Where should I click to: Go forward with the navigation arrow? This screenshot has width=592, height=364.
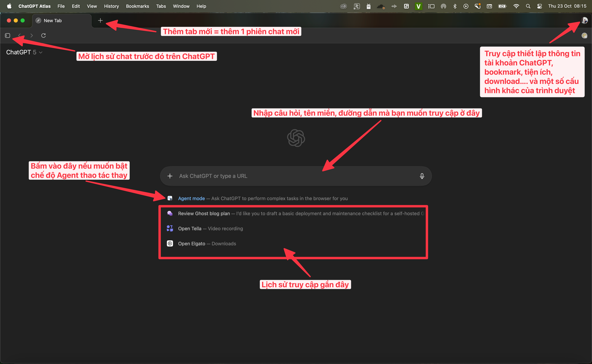[32, 35]
